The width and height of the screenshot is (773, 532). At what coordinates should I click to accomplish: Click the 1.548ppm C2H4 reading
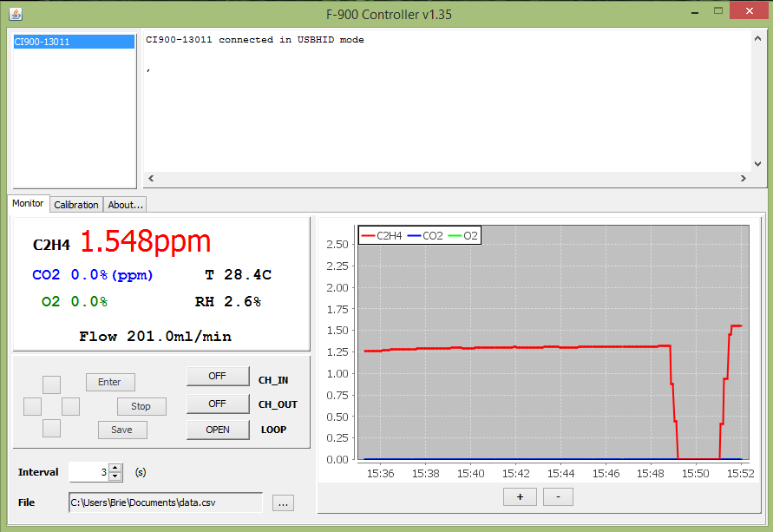pyautogui.click(x=146, y=241)
